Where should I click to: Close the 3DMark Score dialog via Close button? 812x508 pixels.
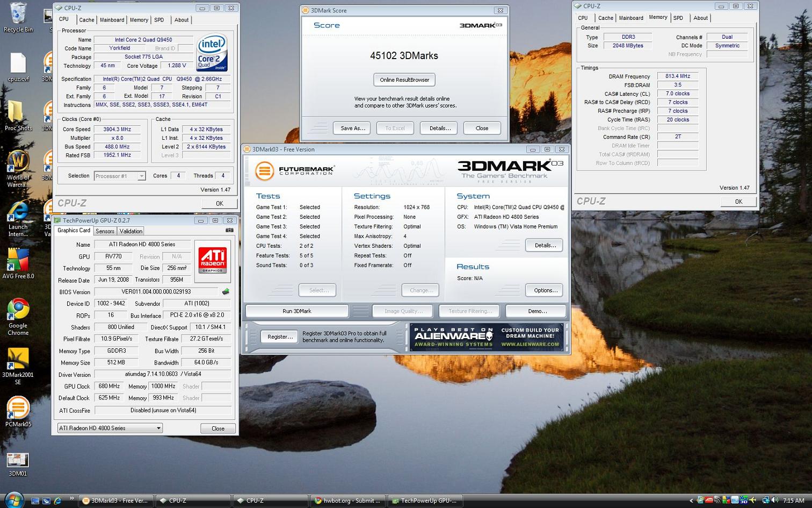point(482,128)
